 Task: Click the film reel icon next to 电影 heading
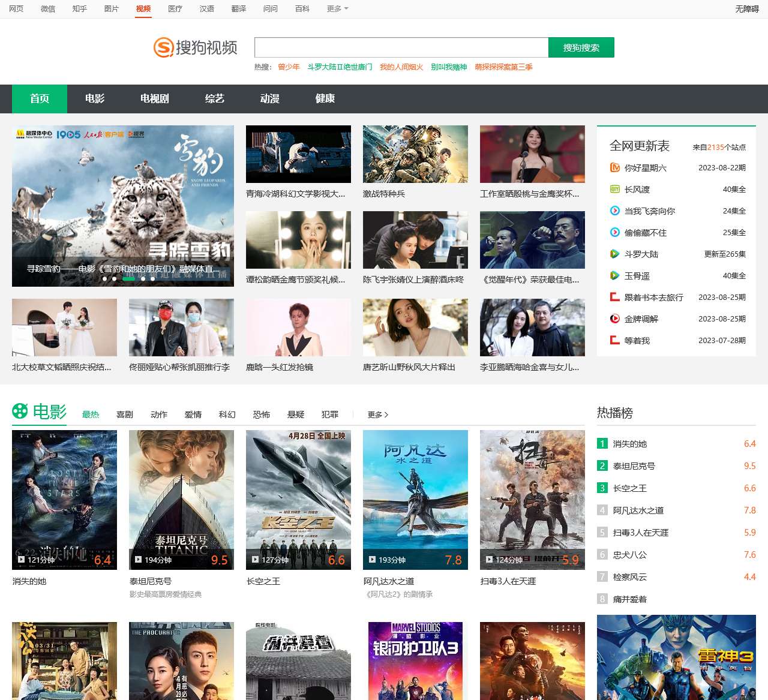click(x=20, y=411)
